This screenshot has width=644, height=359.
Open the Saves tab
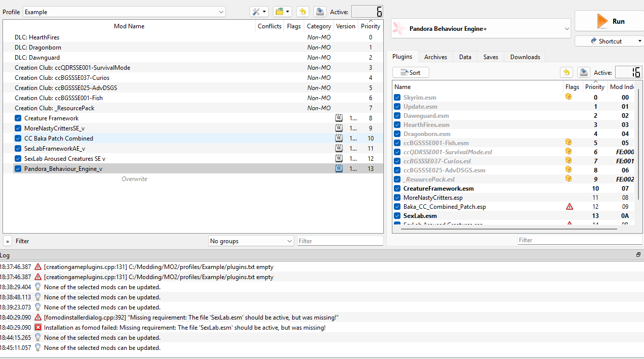(x=491, y=57)
